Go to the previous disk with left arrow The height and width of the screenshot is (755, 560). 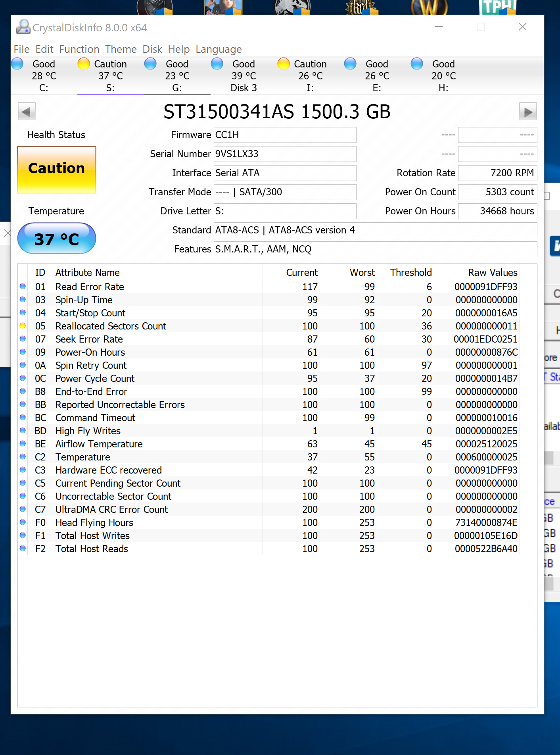tap(27, 112)
